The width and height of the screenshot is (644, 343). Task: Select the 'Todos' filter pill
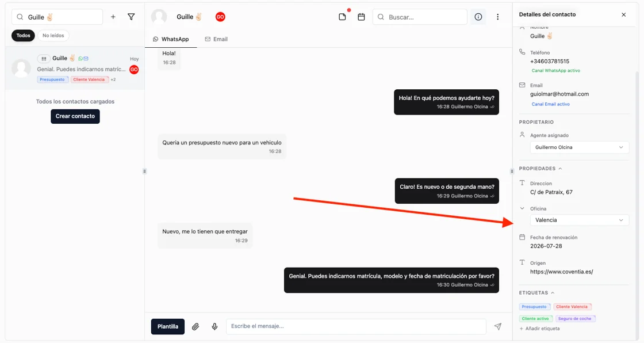tap(23, 35)
